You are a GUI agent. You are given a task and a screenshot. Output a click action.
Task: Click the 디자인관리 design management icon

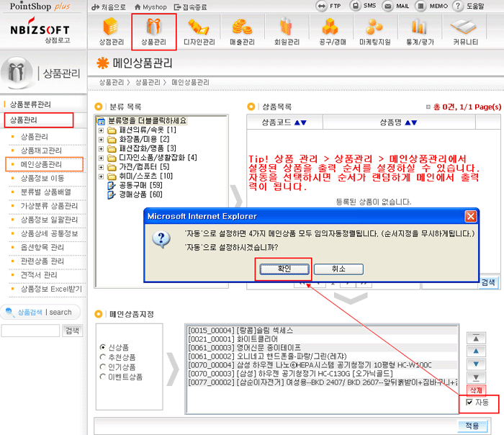(200, 31)
